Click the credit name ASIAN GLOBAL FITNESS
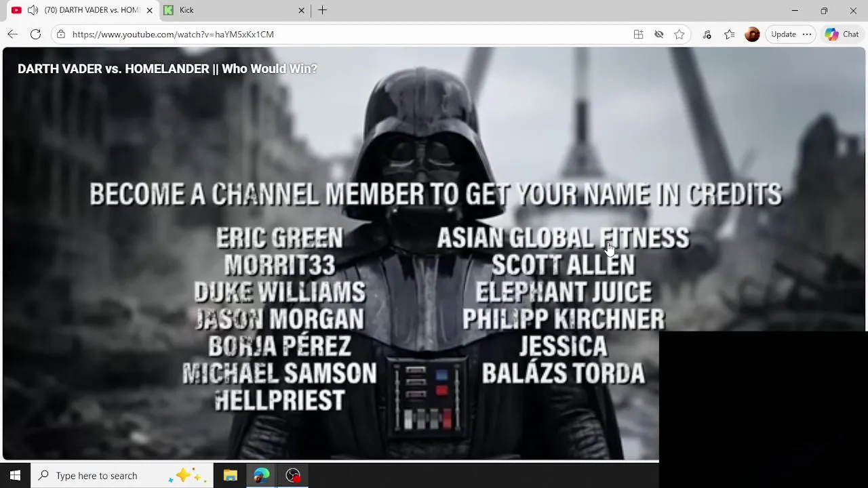This screenshot has height=488, width=868. [563, 238]
